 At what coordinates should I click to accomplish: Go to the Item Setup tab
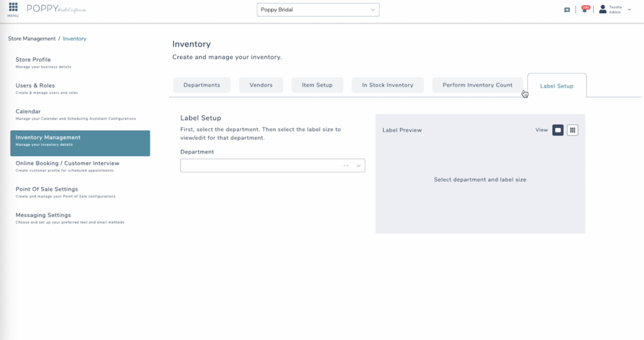pos(317,85)
